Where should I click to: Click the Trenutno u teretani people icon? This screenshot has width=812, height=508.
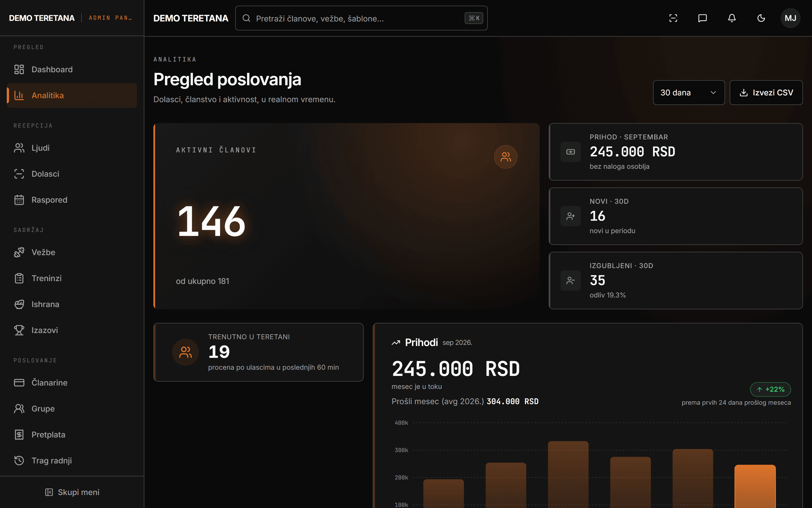(186, 352)
